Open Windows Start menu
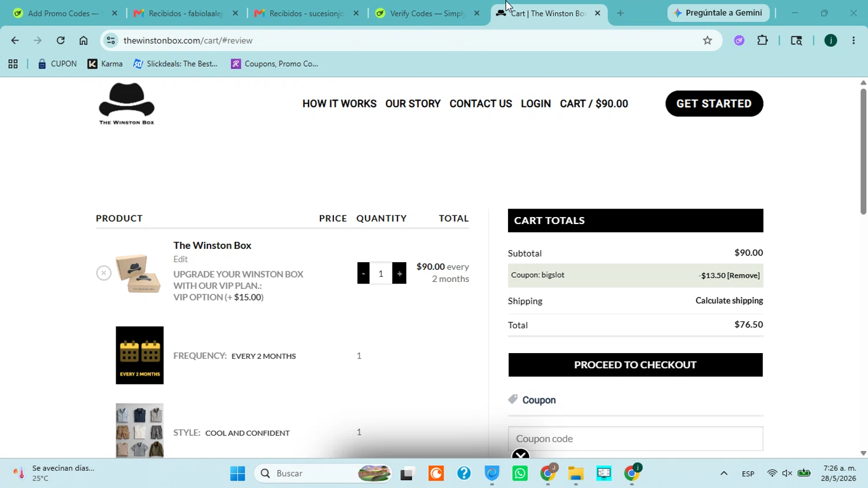This screenshot has height=488, width=868. pos(237,474)
